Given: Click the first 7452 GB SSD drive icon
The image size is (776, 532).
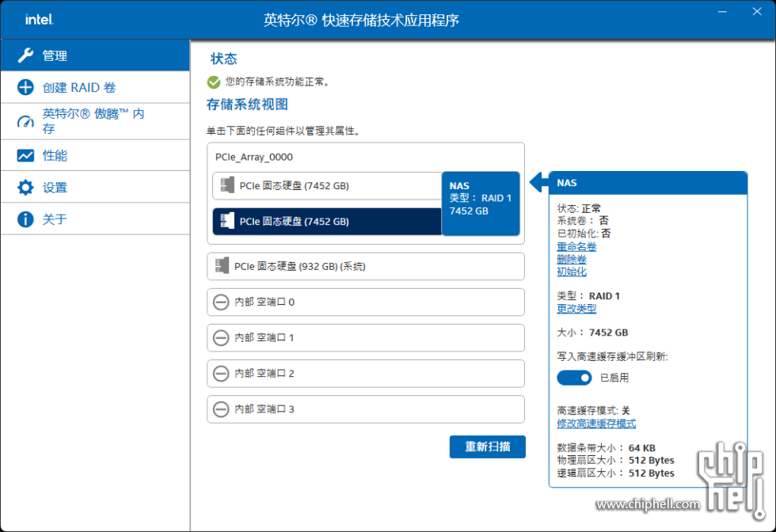Looking at the screenshot, I should (227, 185).
